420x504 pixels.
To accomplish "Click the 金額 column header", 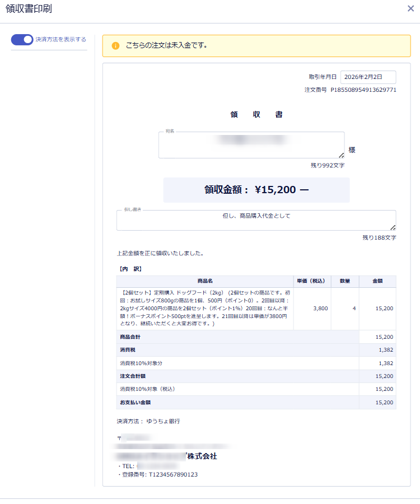I will tap(377, 281).
